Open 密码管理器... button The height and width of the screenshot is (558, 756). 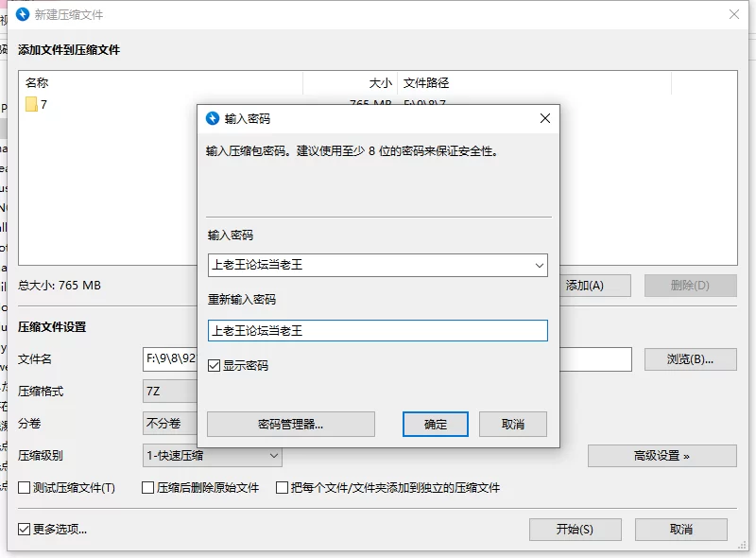[291, 424]
